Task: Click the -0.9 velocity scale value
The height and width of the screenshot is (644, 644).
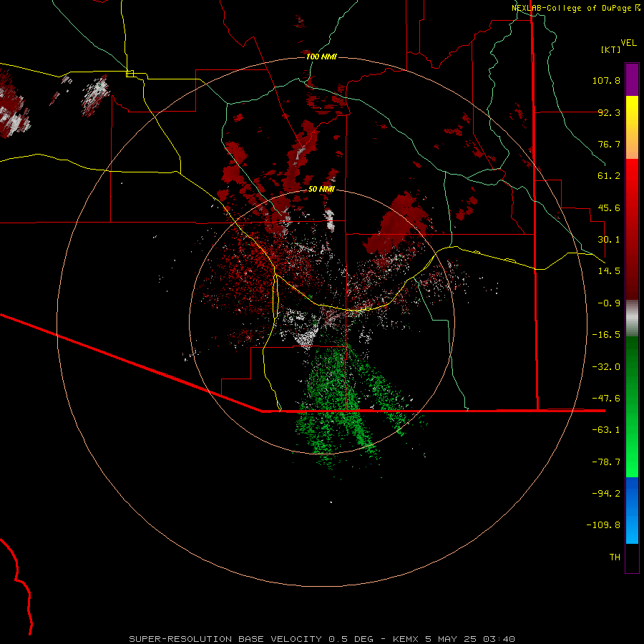Action: [609, 303]
